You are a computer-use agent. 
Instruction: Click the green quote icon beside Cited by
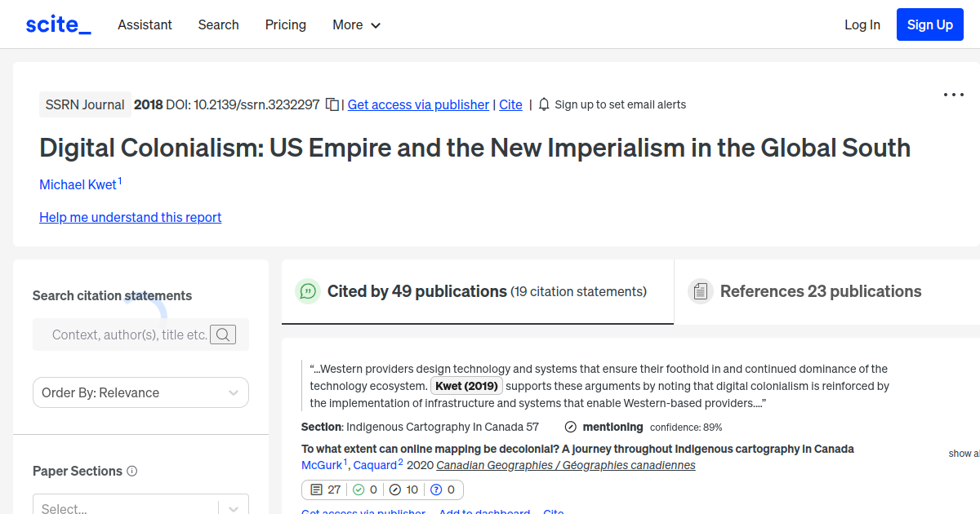click(x=308, y=291)
